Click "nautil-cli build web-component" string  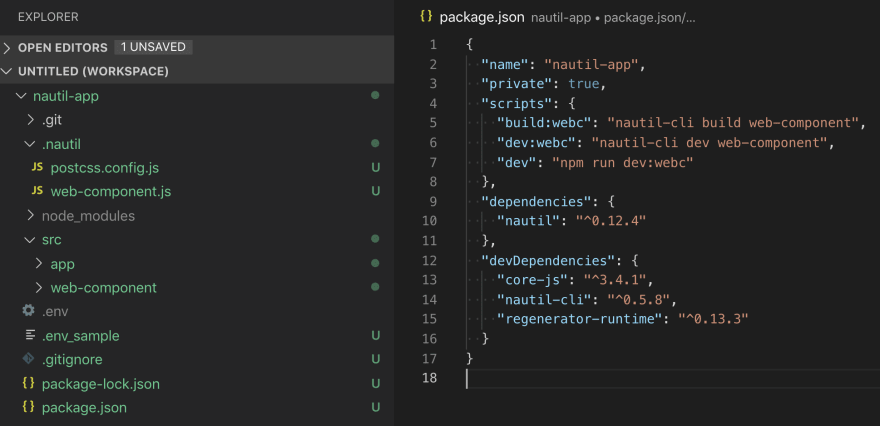tap(734, 123)
